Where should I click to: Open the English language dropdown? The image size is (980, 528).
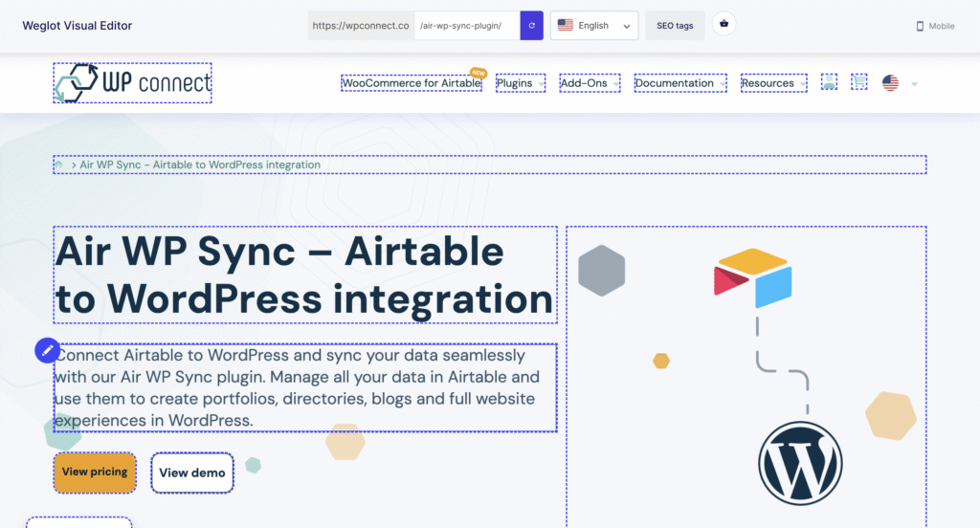click(593, 26)
